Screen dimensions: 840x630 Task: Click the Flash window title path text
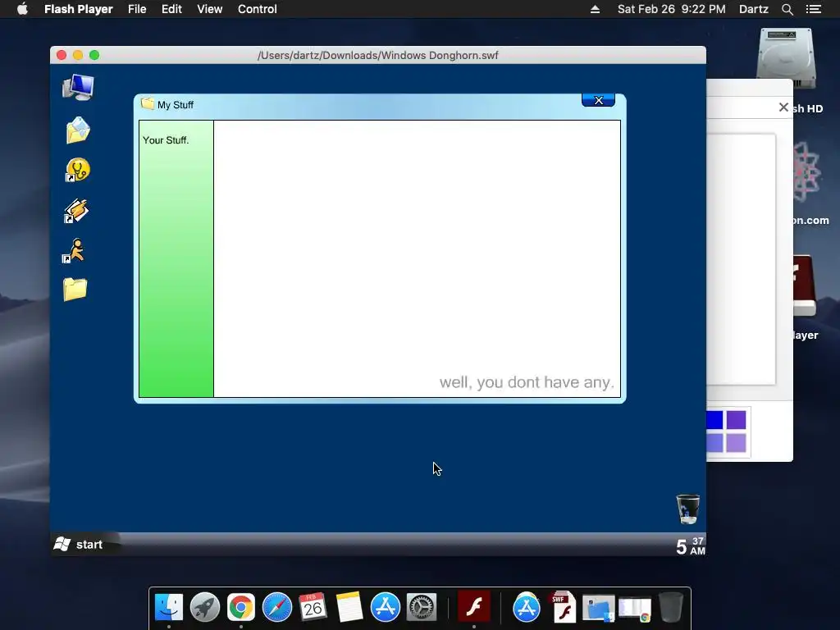tap(377, 56)
